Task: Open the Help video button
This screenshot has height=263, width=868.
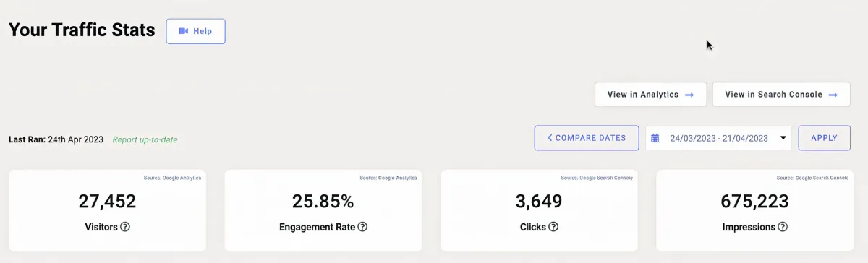Action: pos(196,32)
